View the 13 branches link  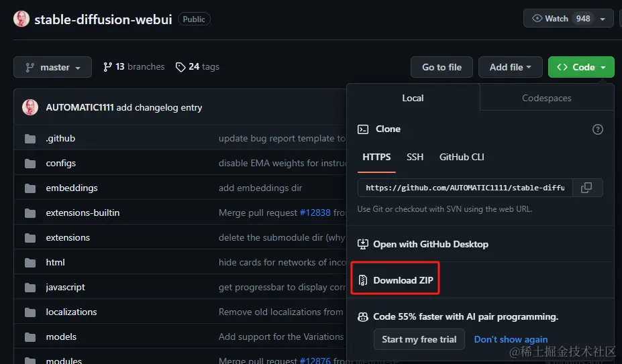tap(134, 66)
